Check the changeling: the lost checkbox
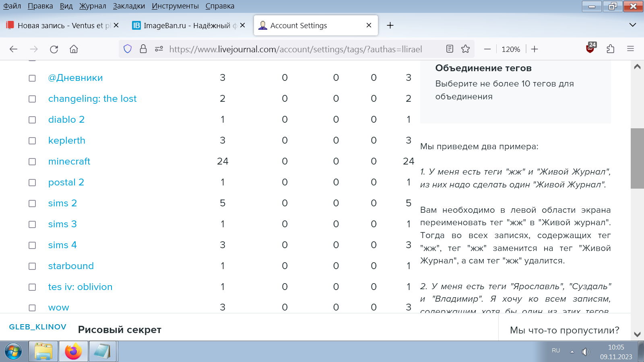644x362 pixels. coord(32,99)
